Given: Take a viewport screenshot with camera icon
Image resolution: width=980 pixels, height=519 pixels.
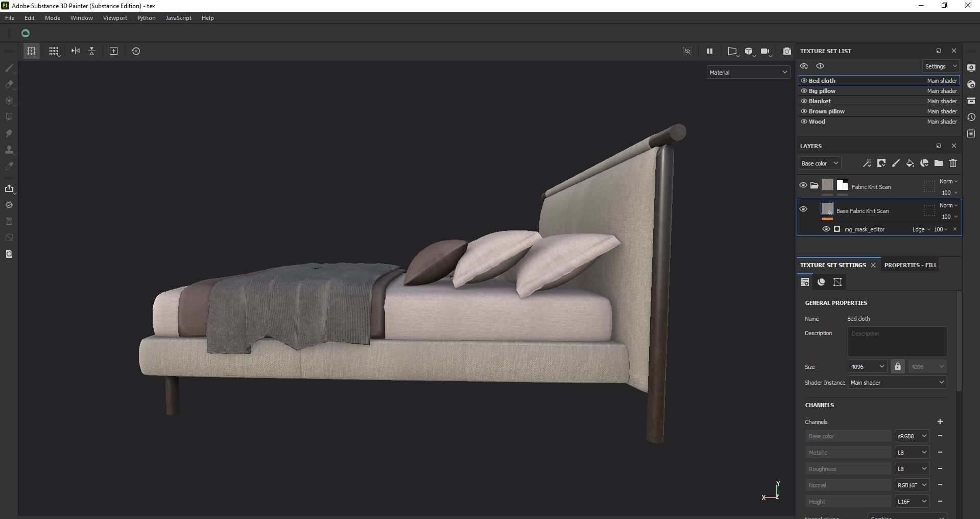Looking at the screenshot, I should [x=787, y=51].
